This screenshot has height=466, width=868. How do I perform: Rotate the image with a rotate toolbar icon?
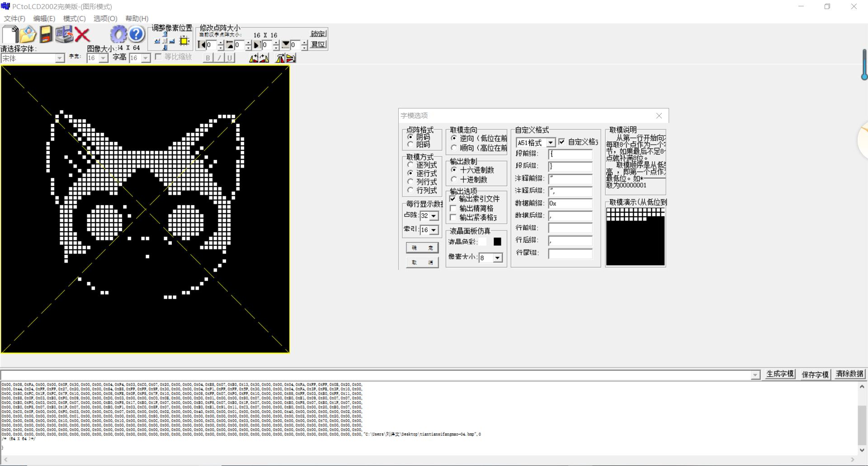[x=254, y=58]
